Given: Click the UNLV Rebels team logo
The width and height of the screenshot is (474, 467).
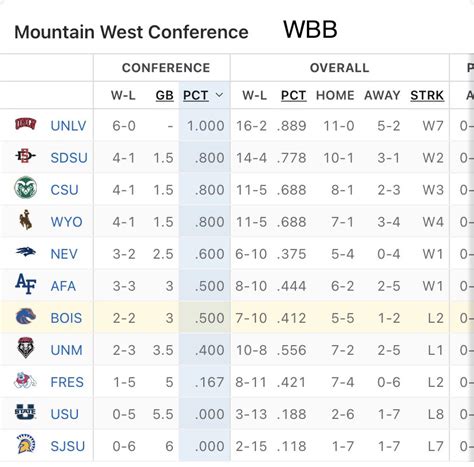Looking at the screenshot, I should click(x=25, y=124).
